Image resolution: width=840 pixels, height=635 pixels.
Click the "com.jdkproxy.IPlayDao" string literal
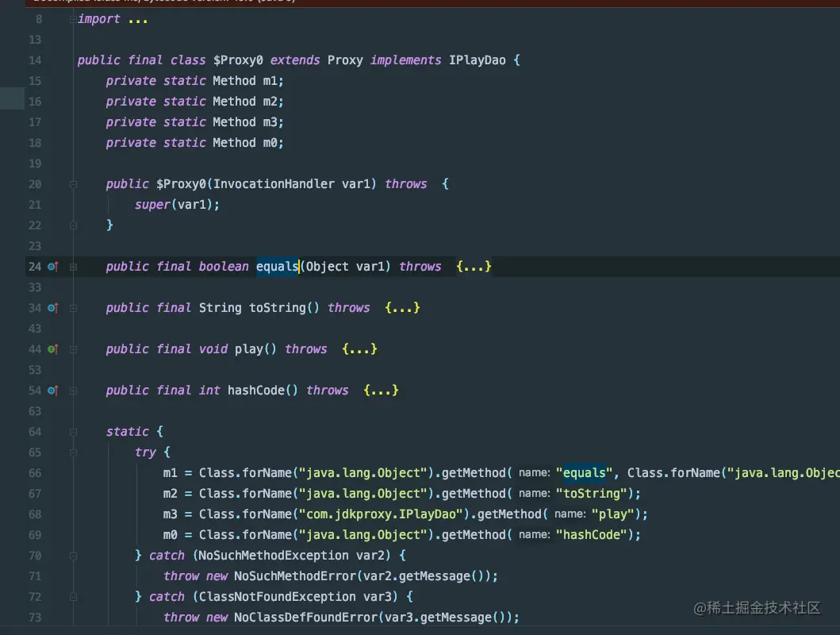[381, 514]
